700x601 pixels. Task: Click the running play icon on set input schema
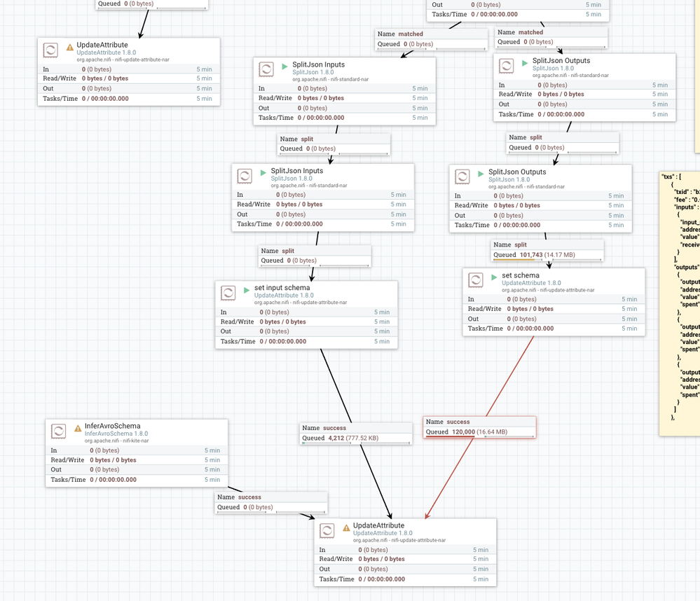247,290
